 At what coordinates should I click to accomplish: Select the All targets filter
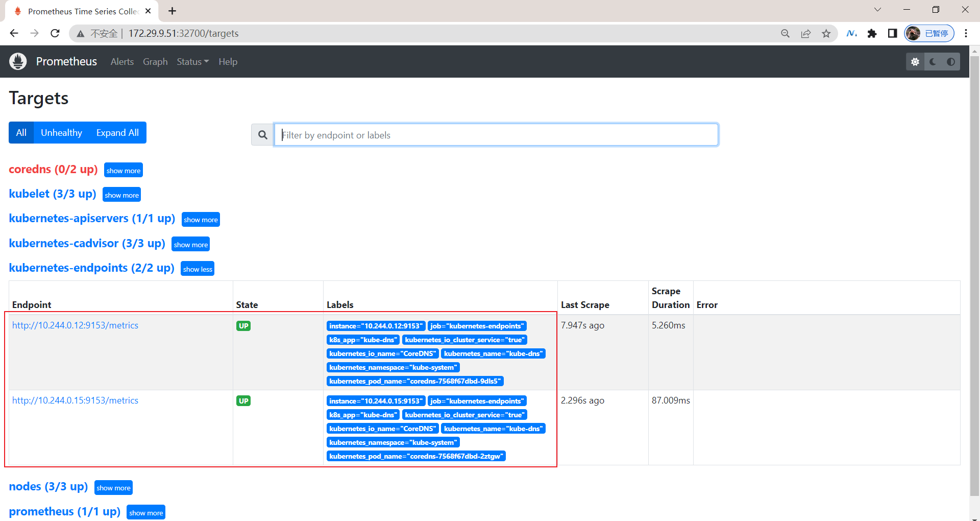(x=21, y=133)
